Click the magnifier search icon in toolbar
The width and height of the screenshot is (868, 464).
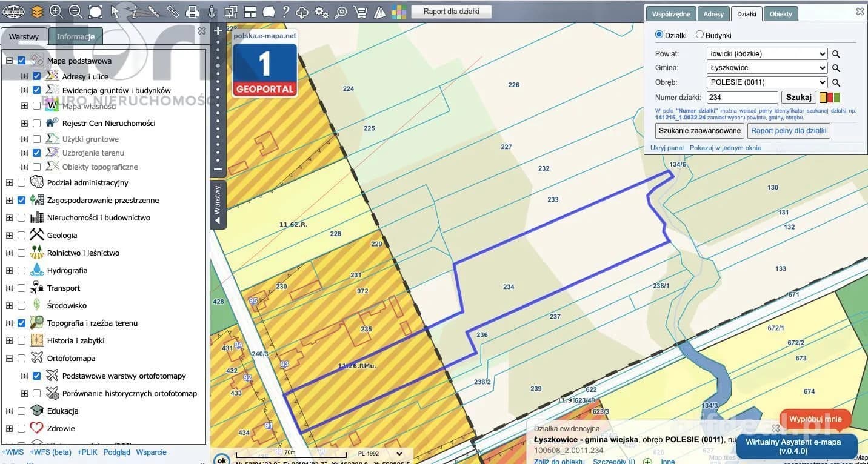tap(341, 12)
